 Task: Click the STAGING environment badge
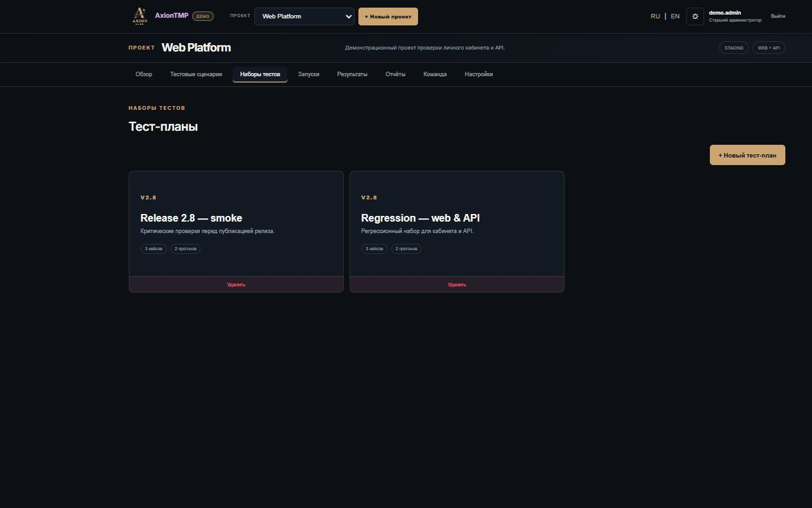point(734,48)
